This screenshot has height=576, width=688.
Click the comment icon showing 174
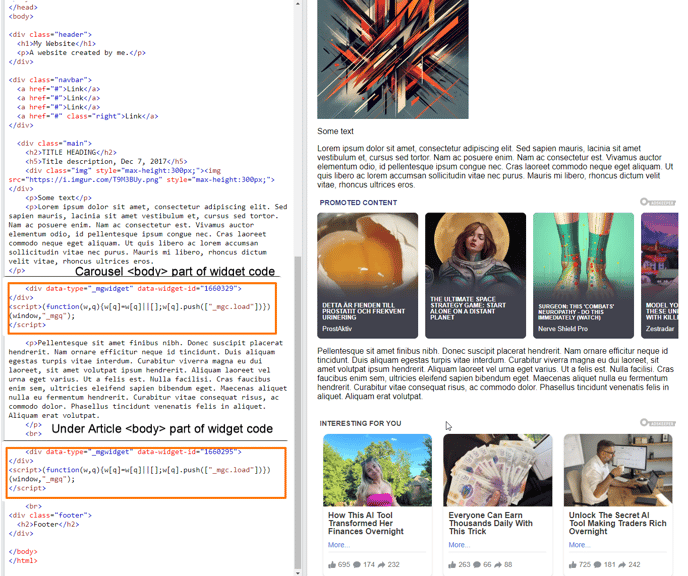click(x=357, y=565)
